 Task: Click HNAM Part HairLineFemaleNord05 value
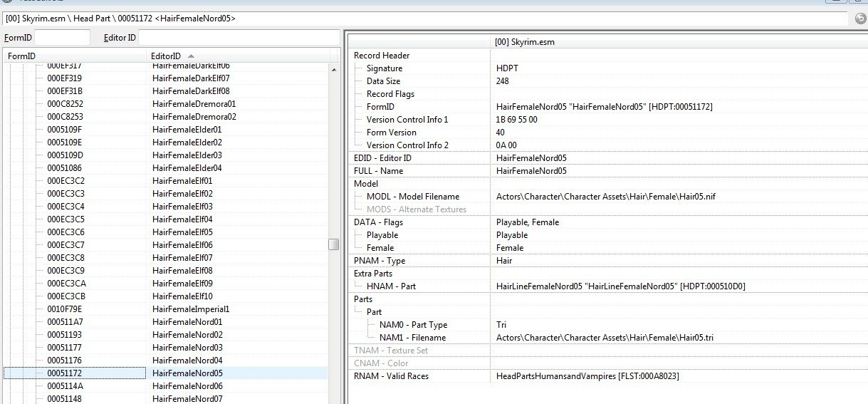click(621, 286)
